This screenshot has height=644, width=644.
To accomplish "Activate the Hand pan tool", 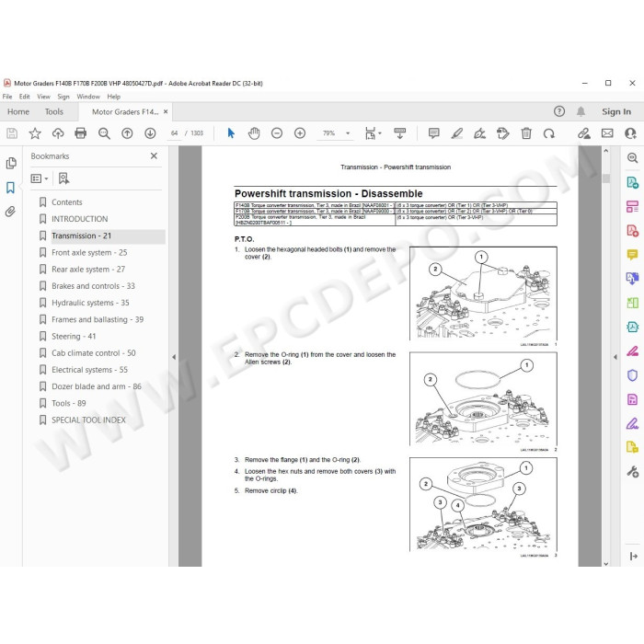I will pos(254,133).
